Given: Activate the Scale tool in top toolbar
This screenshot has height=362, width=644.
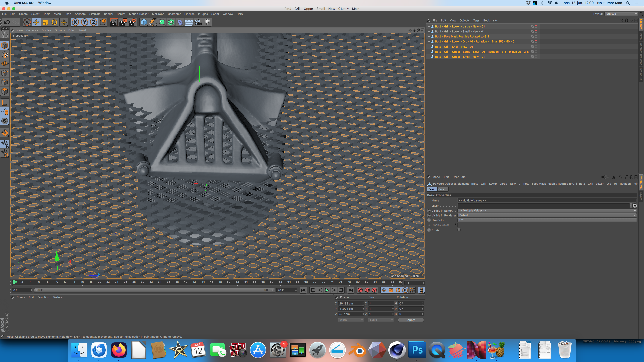Looking at the screenshot, I should [45, 22].
